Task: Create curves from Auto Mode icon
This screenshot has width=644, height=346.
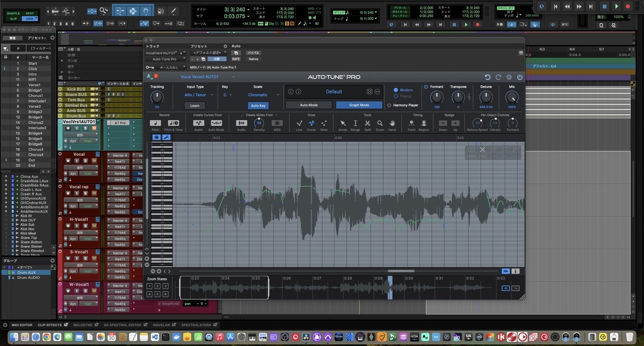Action: [216, 123]
